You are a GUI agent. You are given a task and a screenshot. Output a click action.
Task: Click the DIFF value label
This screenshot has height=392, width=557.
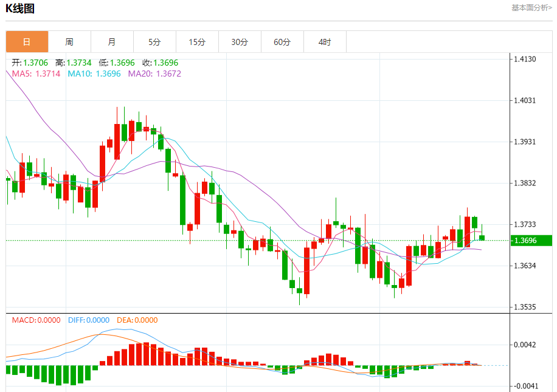click(x=89, y=320)
